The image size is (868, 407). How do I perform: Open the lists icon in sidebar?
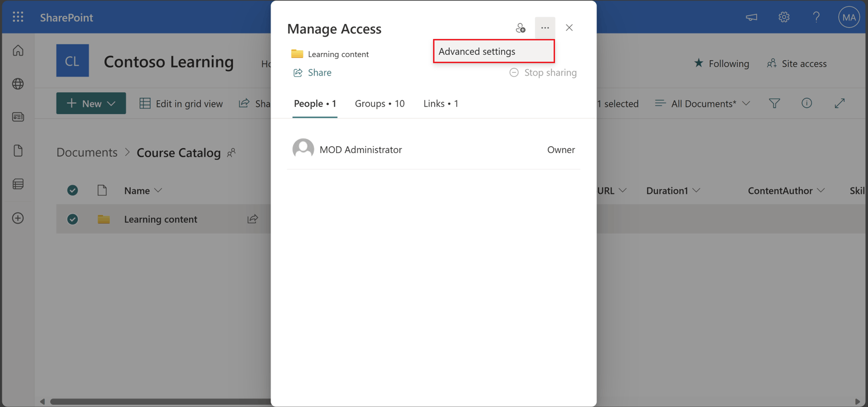click(18, 184)
